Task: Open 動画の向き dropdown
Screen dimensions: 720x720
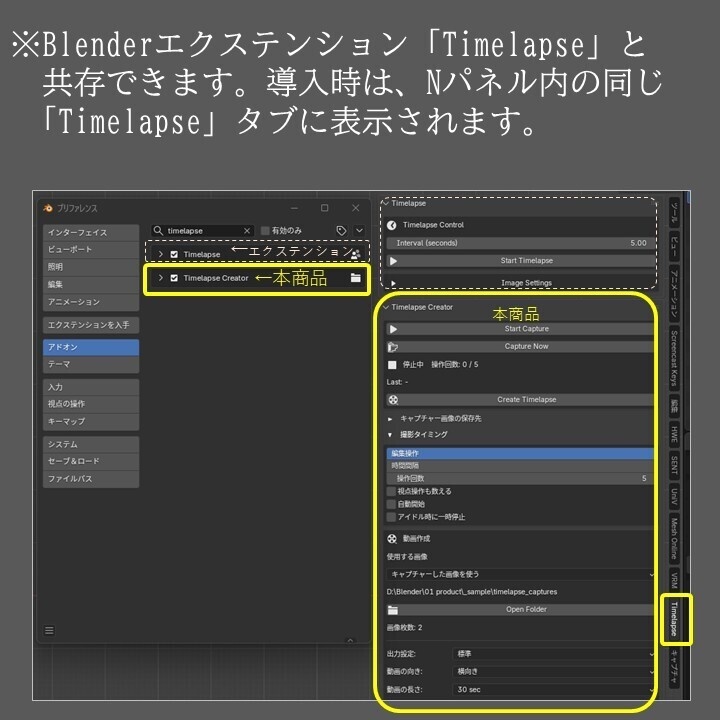Action: click(554, 671)
